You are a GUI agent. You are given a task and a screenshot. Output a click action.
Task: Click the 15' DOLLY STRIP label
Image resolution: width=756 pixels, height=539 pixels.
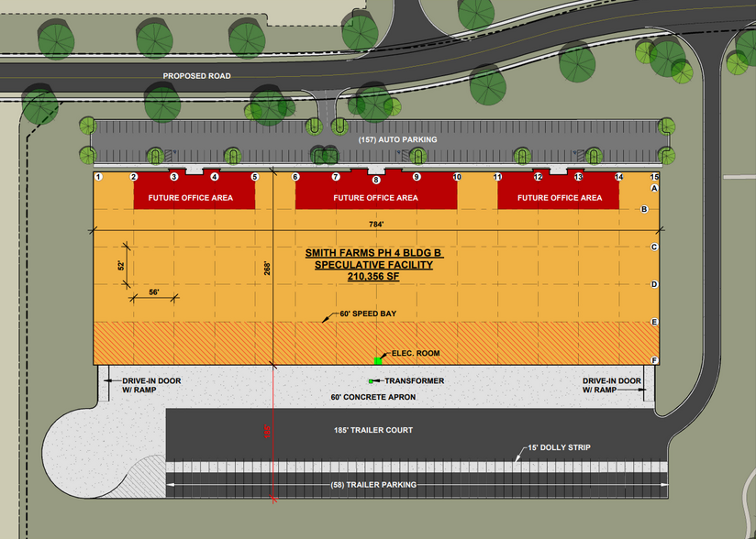pos(559,447)
